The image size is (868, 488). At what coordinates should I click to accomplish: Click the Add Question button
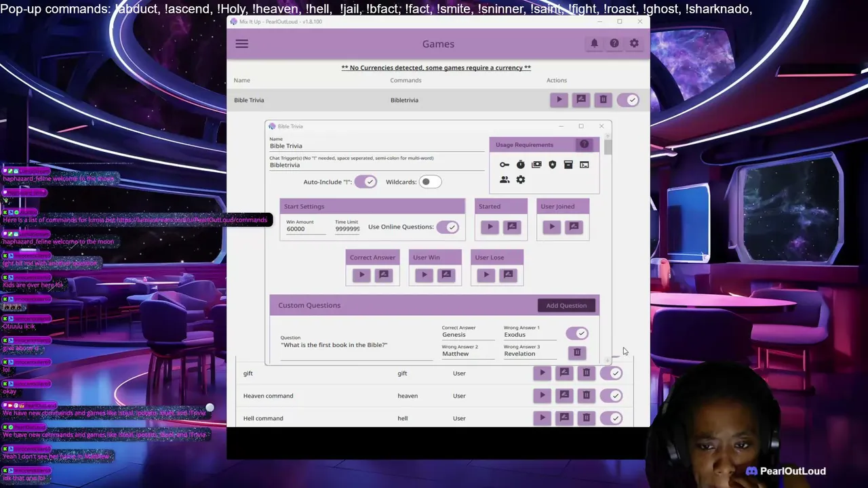click(x=566, y=306)
